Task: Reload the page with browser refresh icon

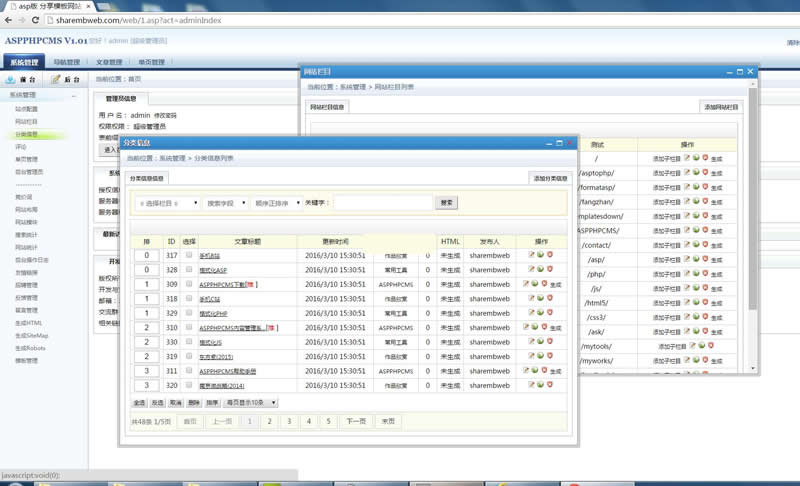Action: click(x=36, y=20)
